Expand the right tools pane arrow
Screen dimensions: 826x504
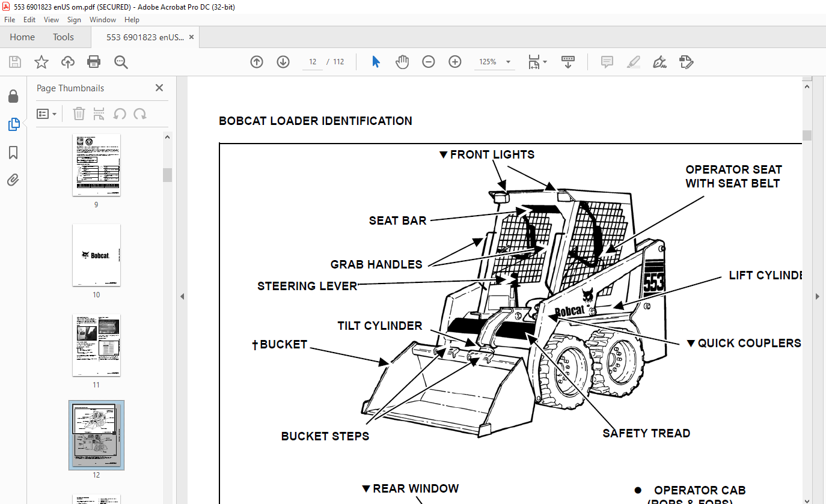(x=818, y=296)
